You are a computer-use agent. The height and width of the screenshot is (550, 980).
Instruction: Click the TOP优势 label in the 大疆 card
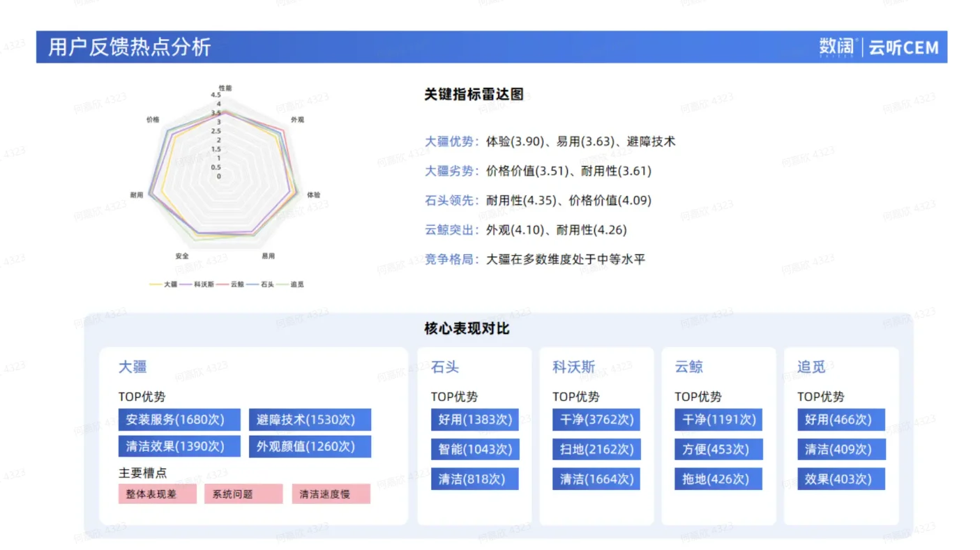(x=142, y=397)
